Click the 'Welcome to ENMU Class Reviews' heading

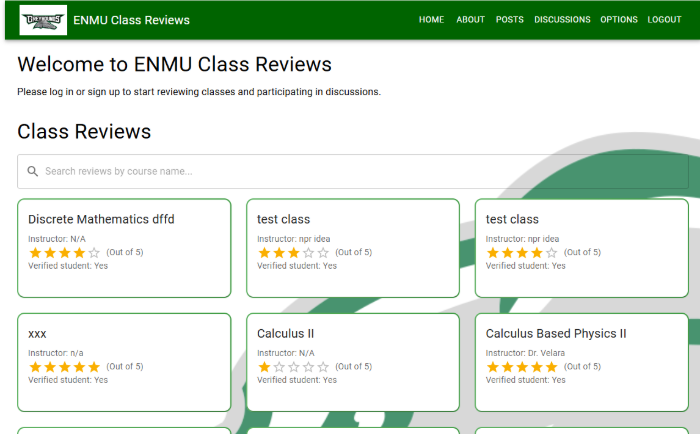coord(175,64)
